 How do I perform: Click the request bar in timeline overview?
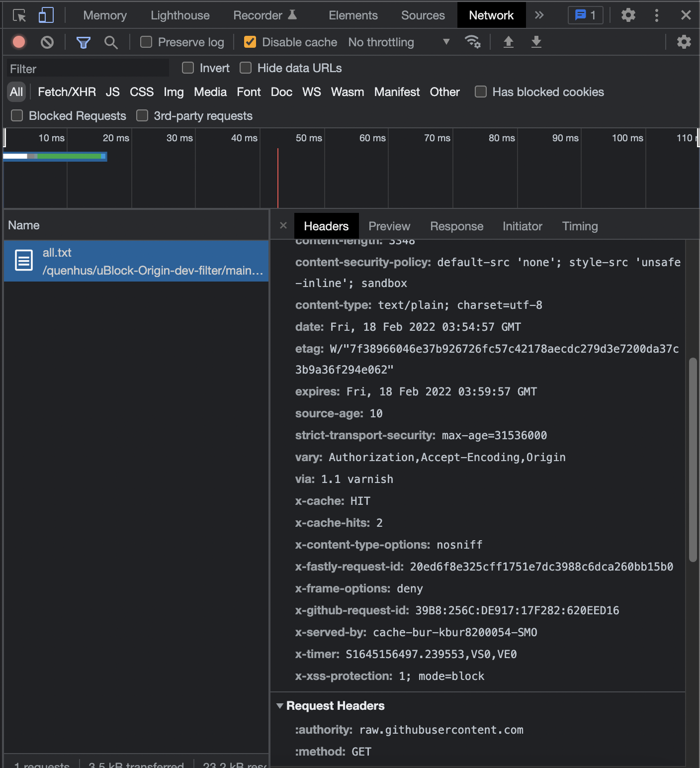point(55,156)
